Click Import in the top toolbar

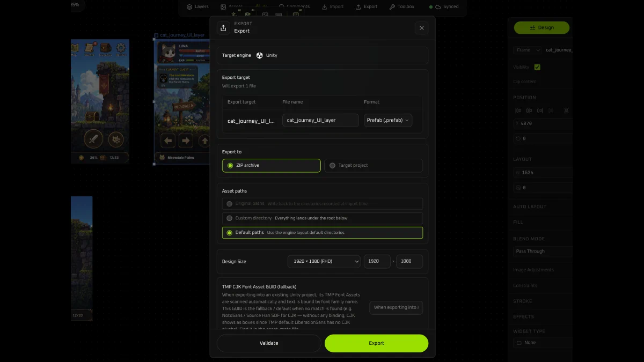(x=333, y=7)
